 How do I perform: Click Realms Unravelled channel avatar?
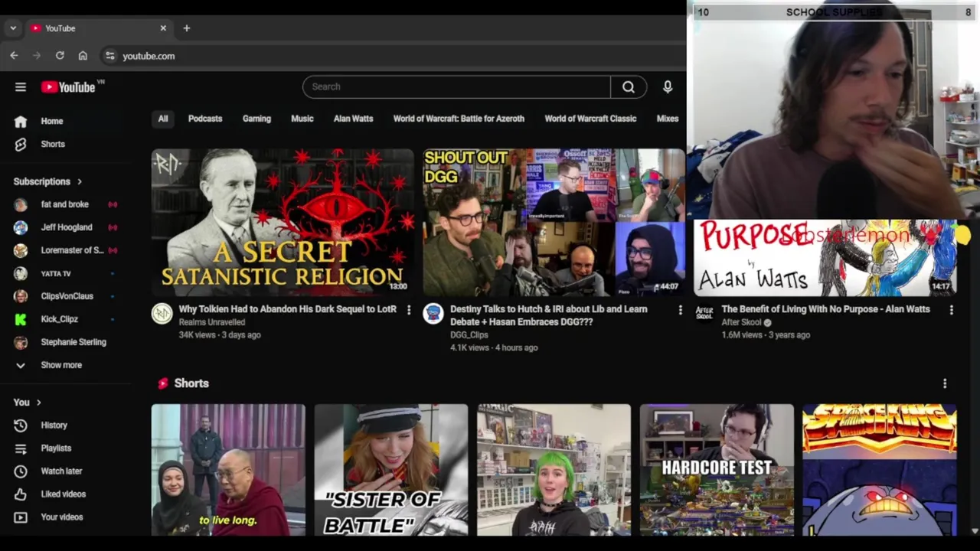pyautogui.click(x=162, y=314)
